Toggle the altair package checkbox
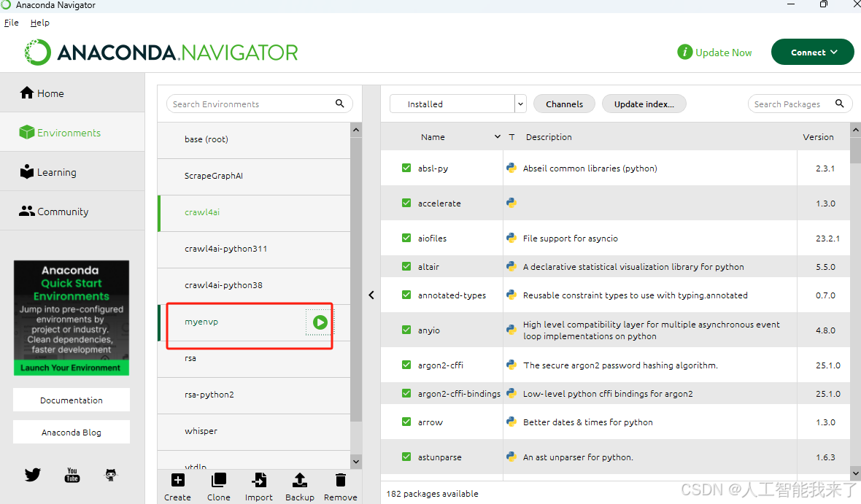861x504 pixels. click(x=406, y=266)
